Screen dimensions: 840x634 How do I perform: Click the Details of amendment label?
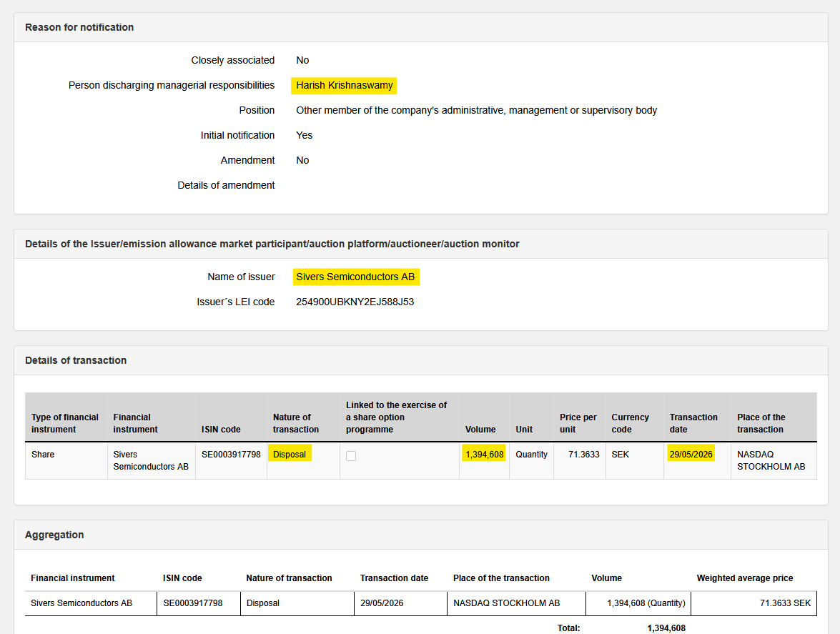click(x=226, y=185)
